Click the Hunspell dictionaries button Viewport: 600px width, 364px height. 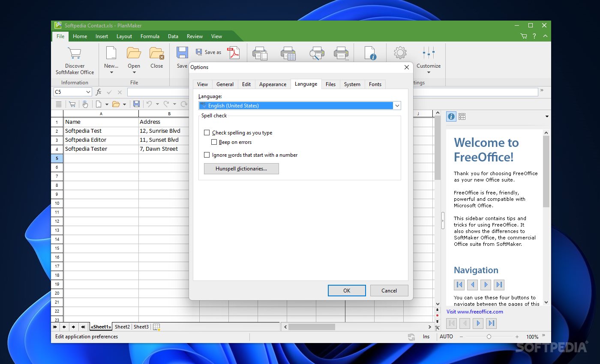click(241, 169)
